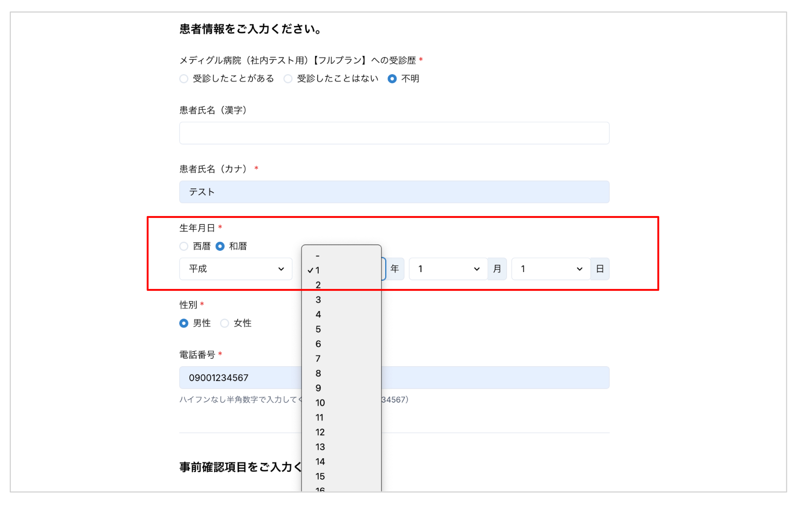Select 女性 for gender
This screenshot has height=506, width=812.
coord(224,323)
